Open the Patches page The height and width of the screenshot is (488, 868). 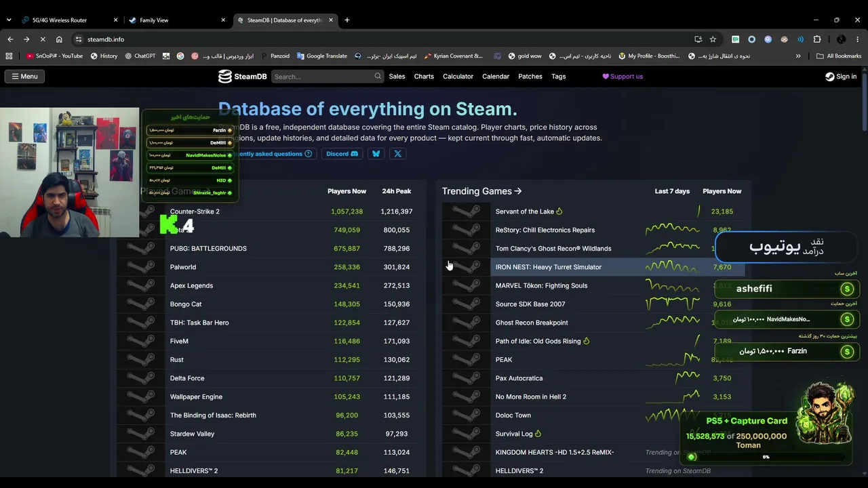coord(530,77)
